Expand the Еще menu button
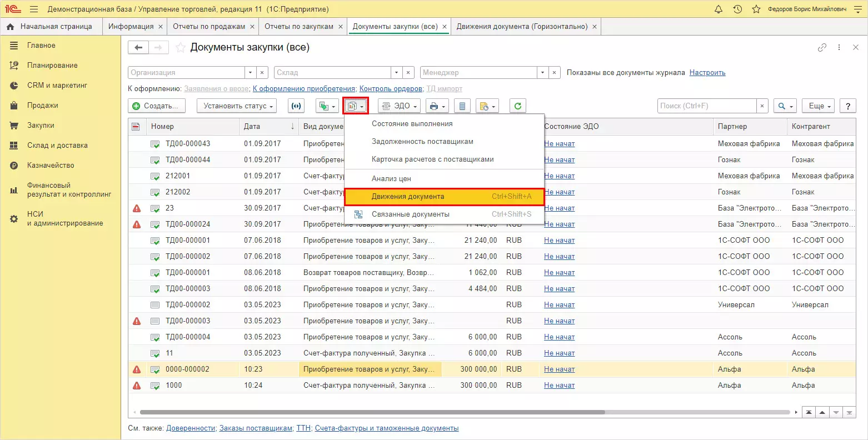 (820, 106)
